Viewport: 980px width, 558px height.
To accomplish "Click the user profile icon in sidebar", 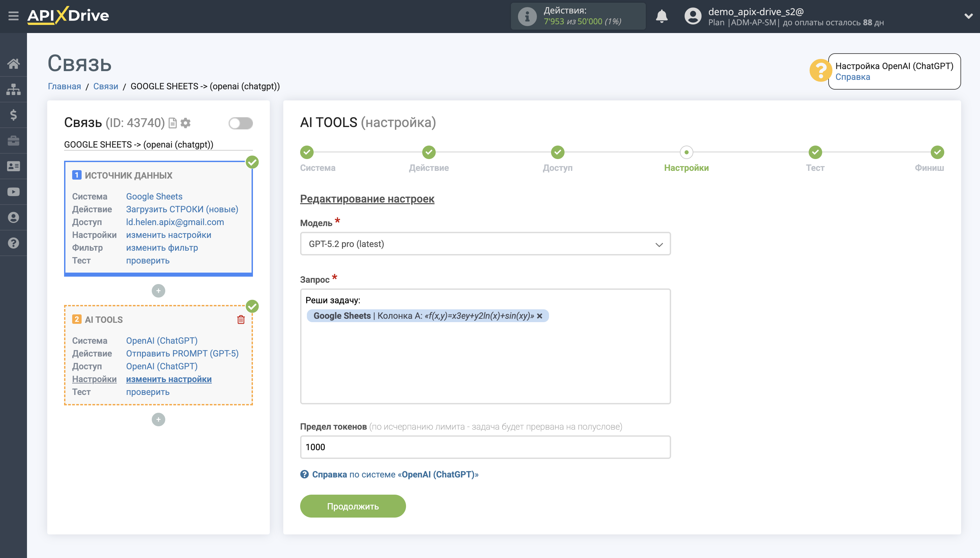I will [13, 217].
